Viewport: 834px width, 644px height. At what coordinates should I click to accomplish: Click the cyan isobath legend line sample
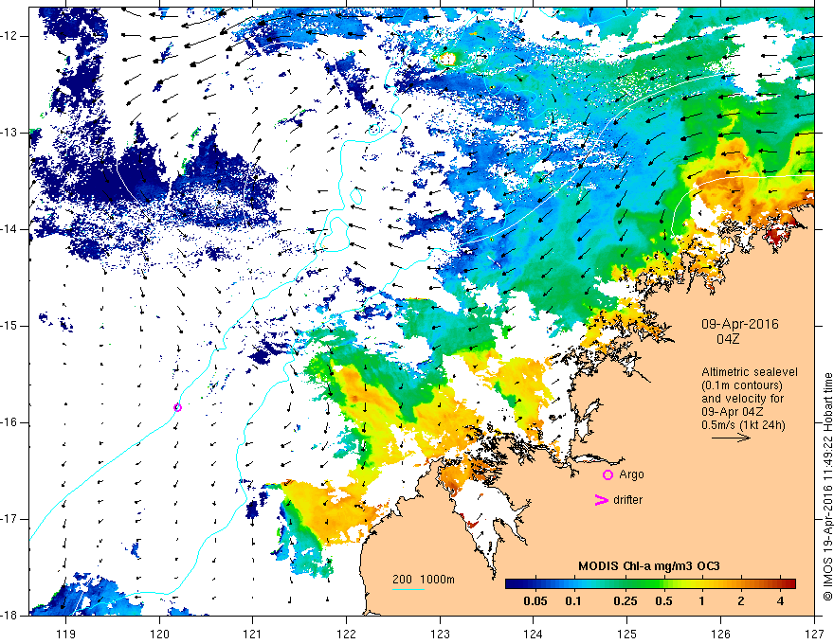pos(408,589)
